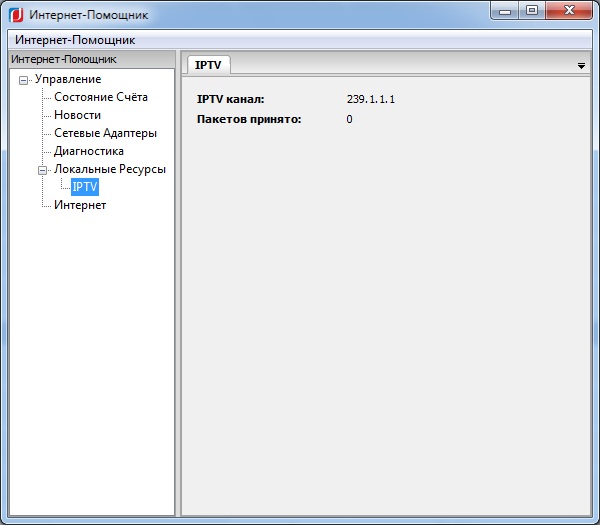Select the Управление root tree item

pyautogui.click(x=67, y=79)
